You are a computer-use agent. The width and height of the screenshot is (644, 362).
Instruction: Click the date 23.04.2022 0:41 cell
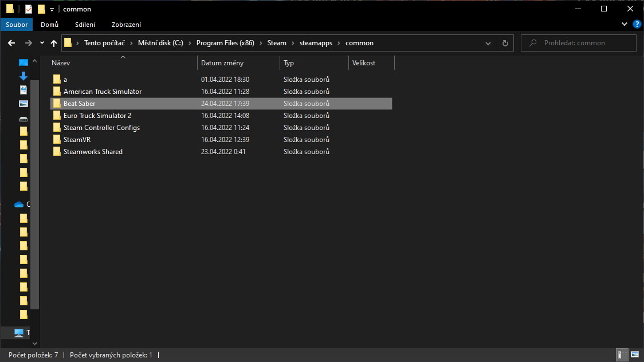click(223, 152)
